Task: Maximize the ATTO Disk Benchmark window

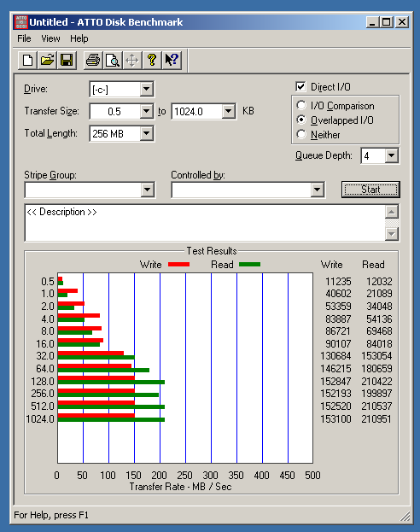Action: [x=387, y=22]
